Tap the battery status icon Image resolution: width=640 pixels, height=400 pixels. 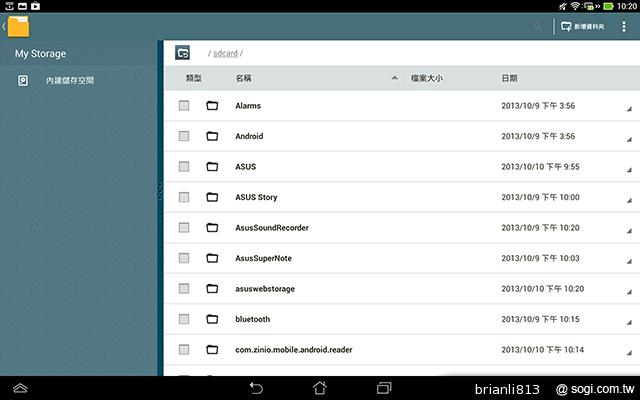(x=608, y=6)
